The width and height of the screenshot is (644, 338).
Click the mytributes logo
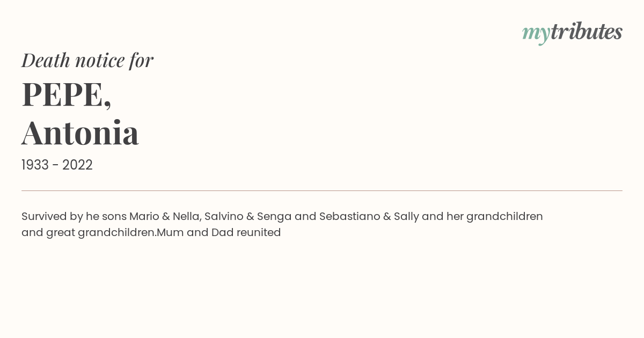572,33
